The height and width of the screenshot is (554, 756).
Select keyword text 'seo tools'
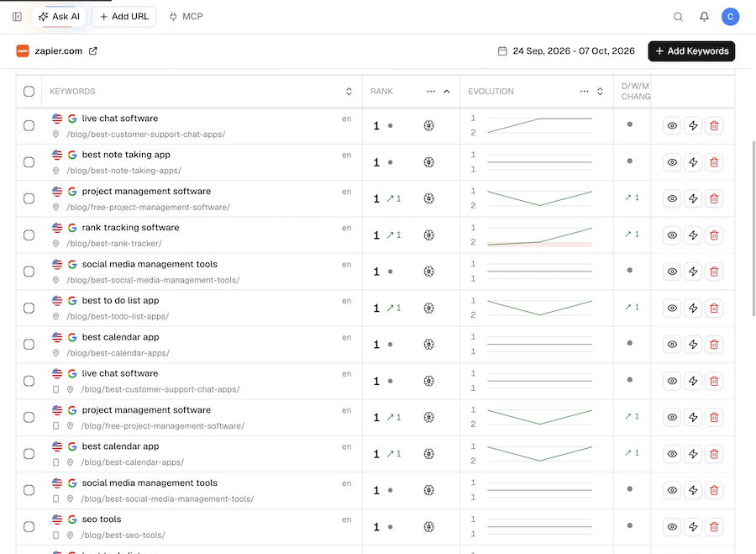click(102, 520)
